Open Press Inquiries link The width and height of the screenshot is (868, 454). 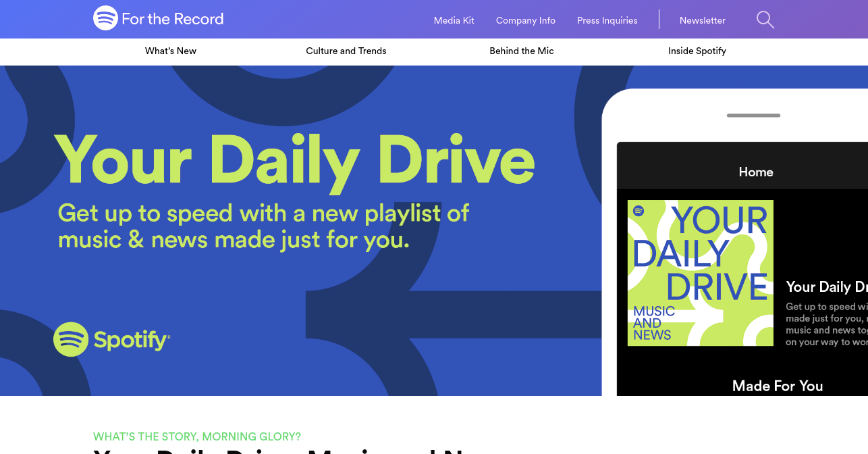607,20
